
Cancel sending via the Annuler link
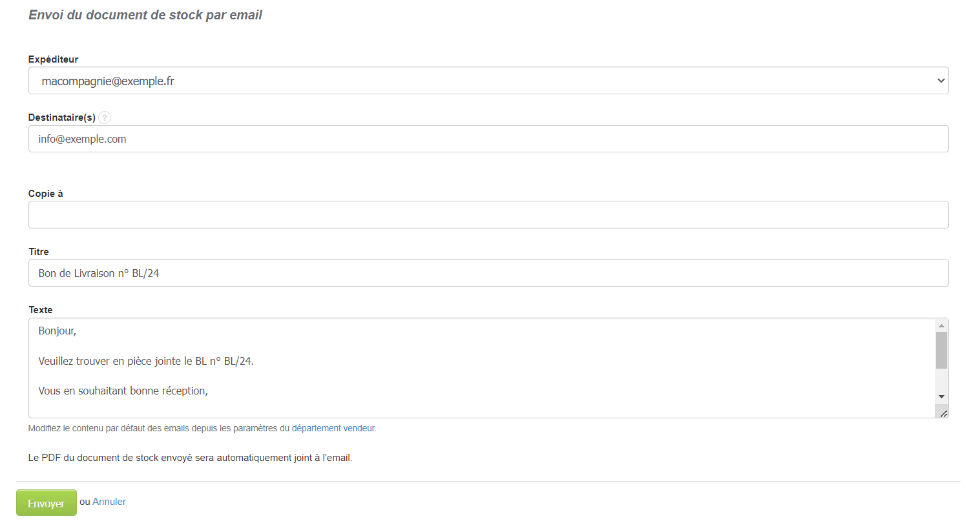tap(109, 502)
